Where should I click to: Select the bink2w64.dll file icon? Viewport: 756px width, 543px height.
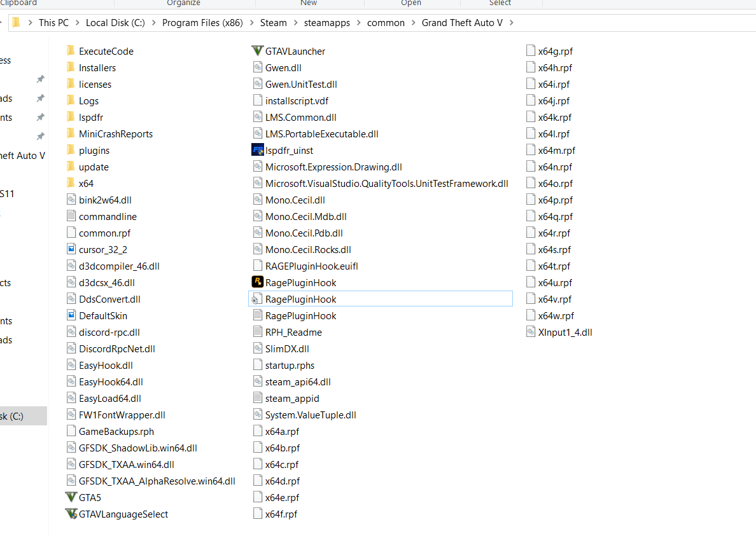click(71, 200)
